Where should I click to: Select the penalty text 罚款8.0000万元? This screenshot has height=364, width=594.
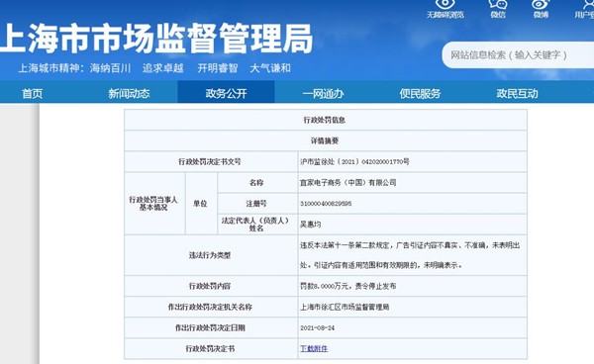(x=347, y=286)
